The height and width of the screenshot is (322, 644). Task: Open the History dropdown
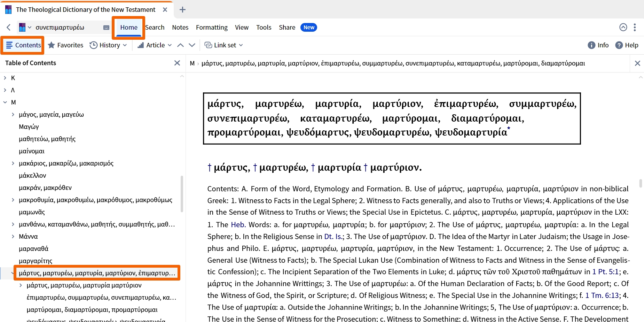(x=108, y=45)
